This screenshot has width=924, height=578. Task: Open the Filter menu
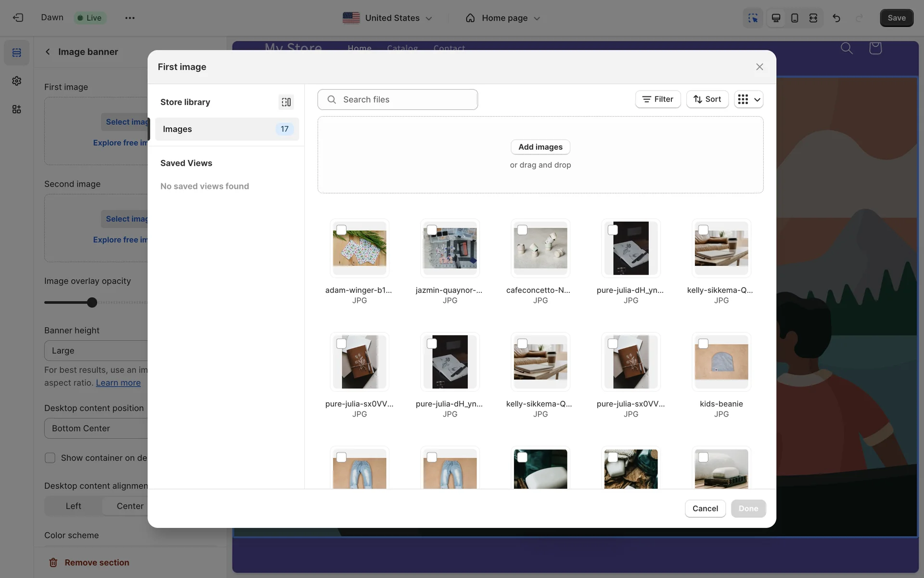tap(657, 99)
